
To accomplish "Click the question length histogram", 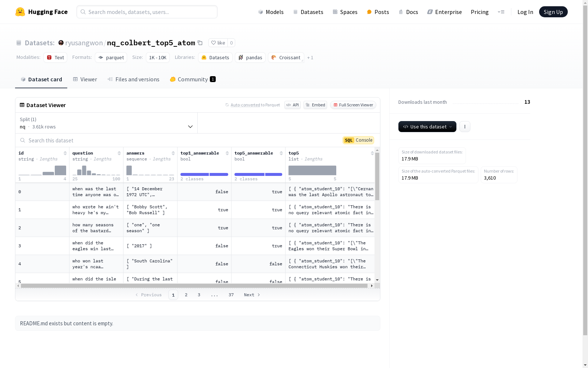I will pyautogui.click(x=96, y=170).
